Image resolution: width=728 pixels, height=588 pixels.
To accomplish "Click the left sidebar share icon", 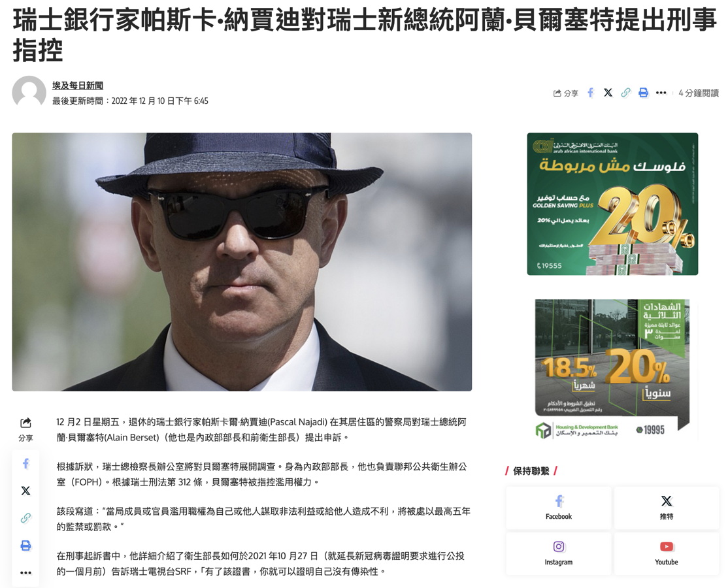I will 25,429.
